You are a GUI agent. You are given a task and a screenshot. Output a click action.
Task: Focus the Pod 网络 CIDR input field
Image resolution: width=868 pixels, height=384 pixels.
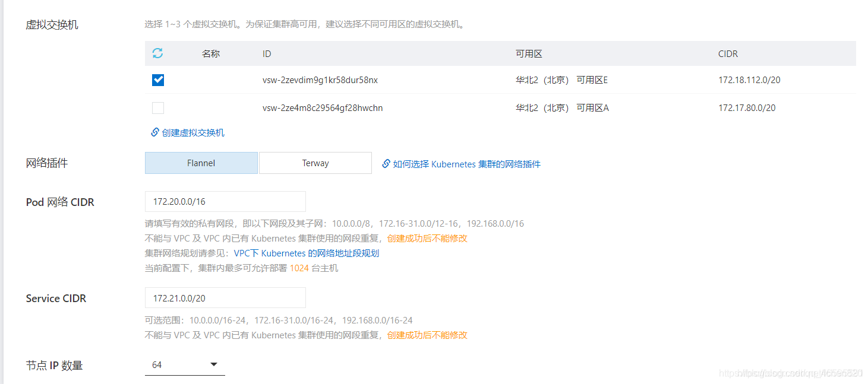(x=225, y=201)
